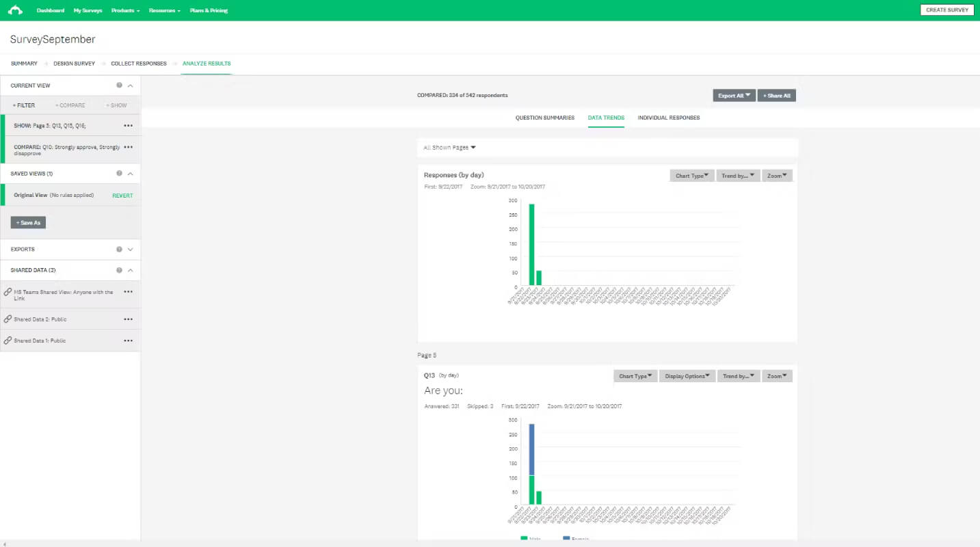Screen dimensions: 980x547
Task: Click Revert link on Original View
Action: tap(122, 196)
